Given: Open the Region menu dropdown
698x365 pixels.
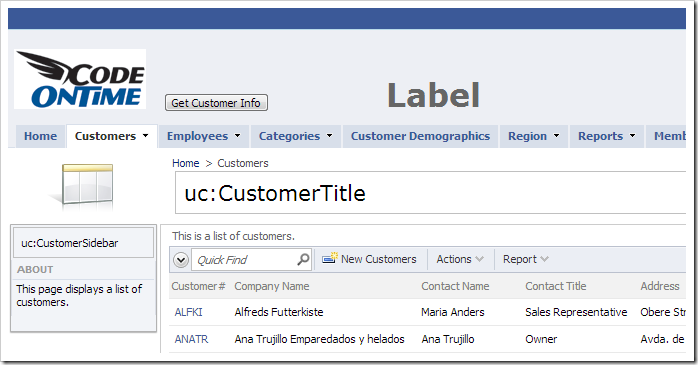Looking at the screenshot, I should (556, 136).
